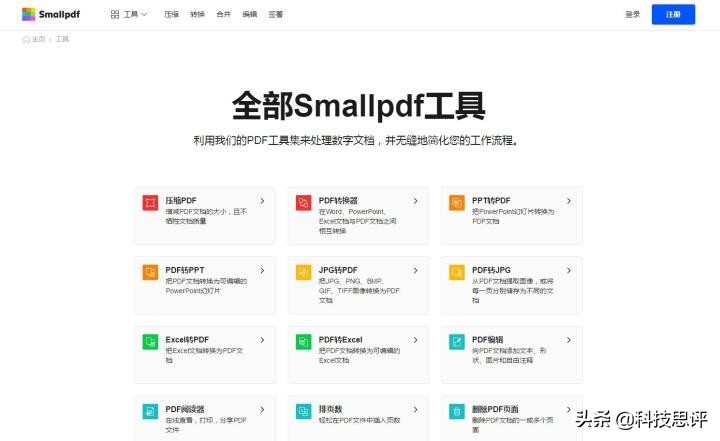Open the 转换 menu item
Screen dimensions: 720x441
coord(197,14)
